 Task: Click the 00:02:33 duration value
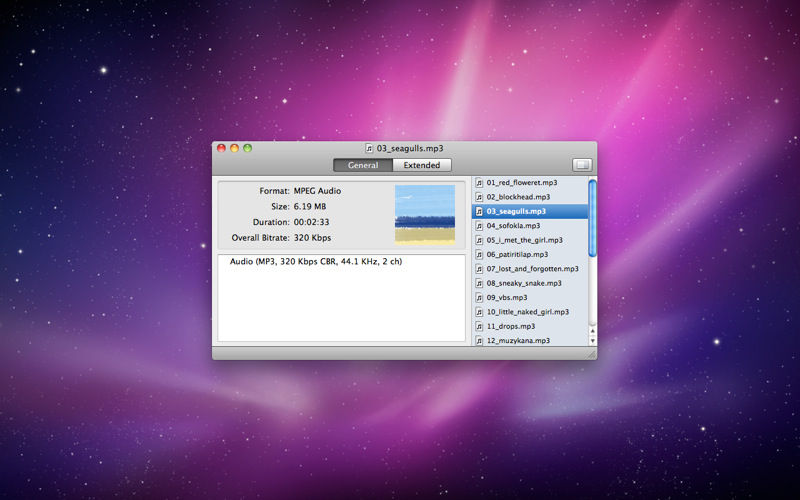(311, 222)
